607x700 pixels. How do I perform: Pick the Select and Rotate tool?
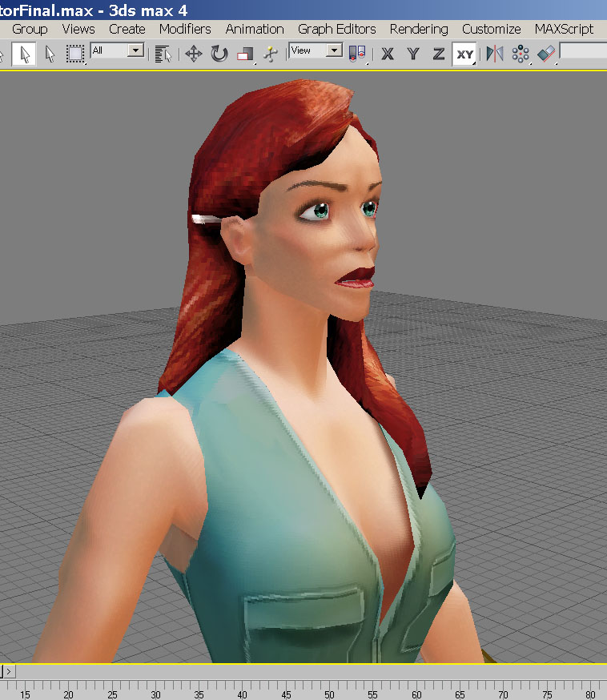219,54
